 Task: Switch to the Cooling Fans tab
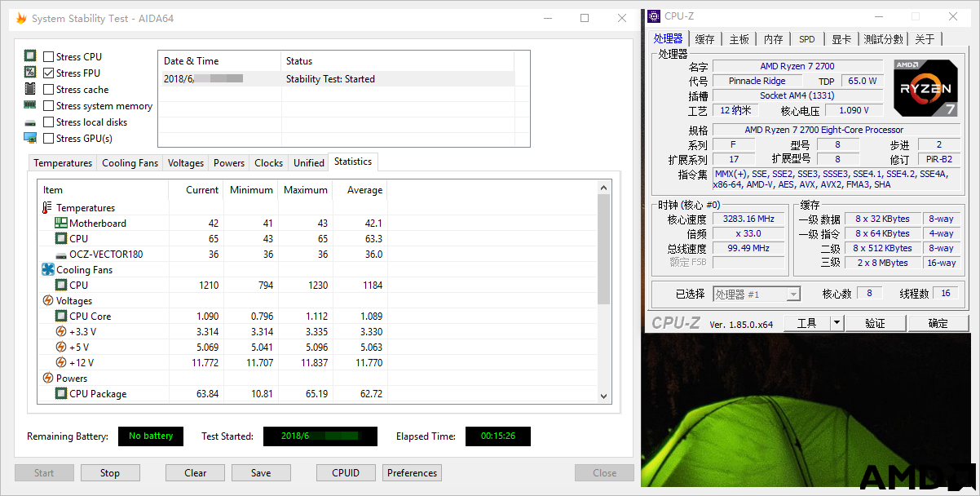tap(130, 163)
